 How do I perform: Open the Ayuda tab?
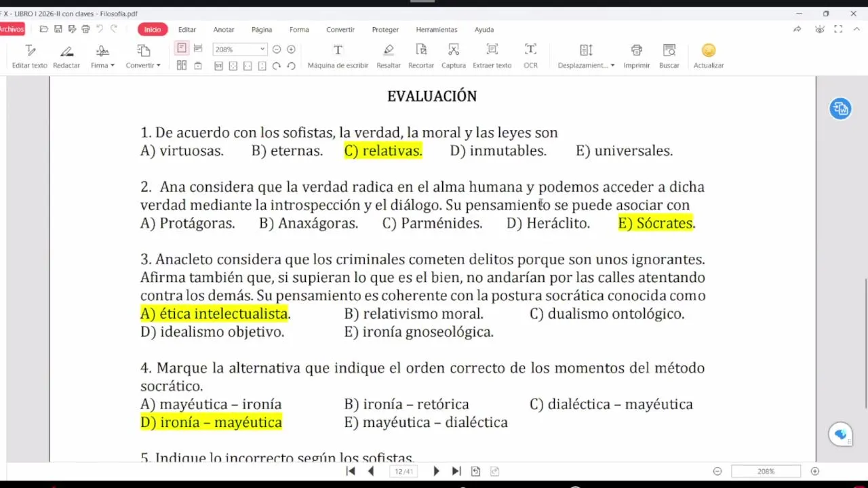point(484,29)
